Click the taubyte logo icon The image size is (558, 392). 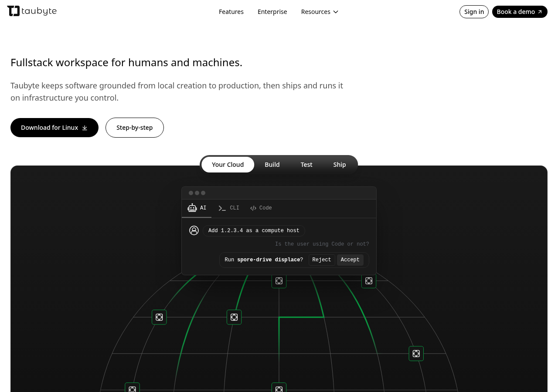(x=14, y=11)
